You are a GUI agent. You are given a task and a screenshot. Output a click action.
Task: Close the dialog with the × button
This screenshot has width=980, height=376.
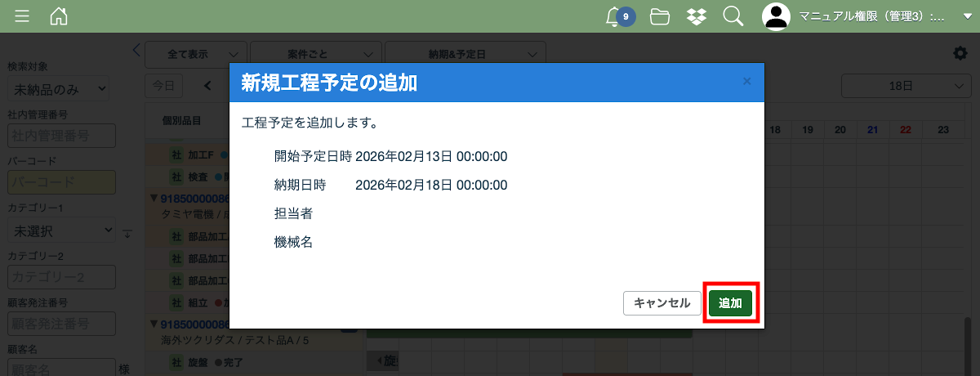click(x=746, y=82)
